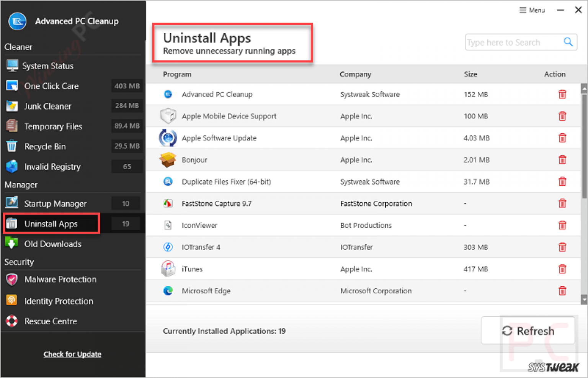This screenshot has height=378, width=588.
Task: Uninstall iTunes using its trash icon
Action: coord(562,269)
